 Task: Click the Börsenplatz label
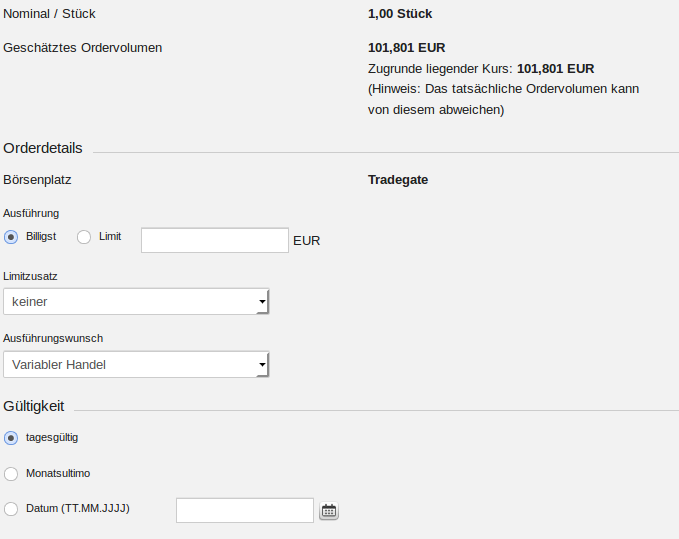pos(38,180)
